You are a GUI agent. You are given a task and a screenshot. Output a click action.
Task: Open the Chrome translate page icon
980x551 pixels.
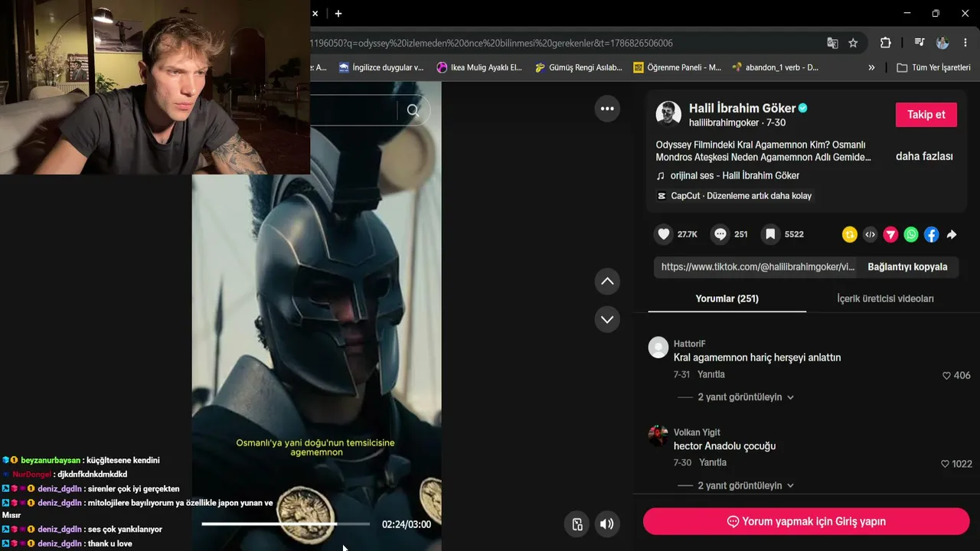832,43
